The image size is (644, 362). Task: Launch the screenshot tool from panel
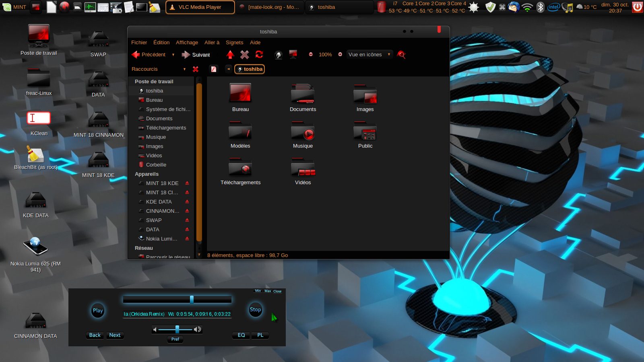click(116, 7)
